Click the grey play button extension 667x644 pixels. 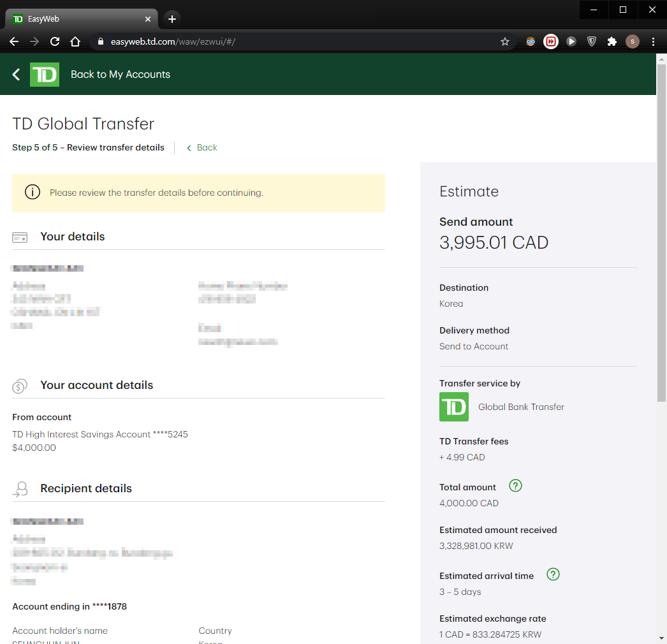pos(571,41)
